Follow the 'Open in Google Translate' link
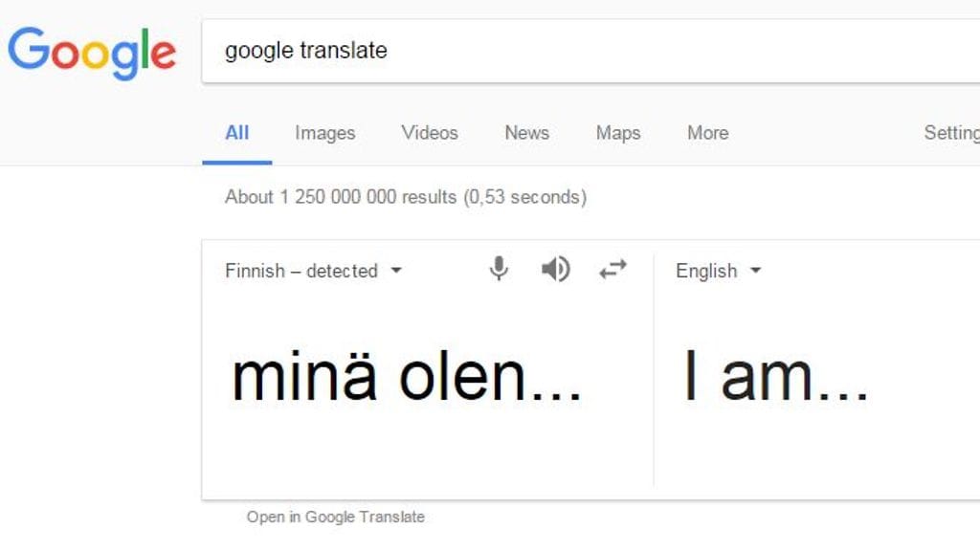Screen dimensions: 980x551 click(x=335, y=517)
